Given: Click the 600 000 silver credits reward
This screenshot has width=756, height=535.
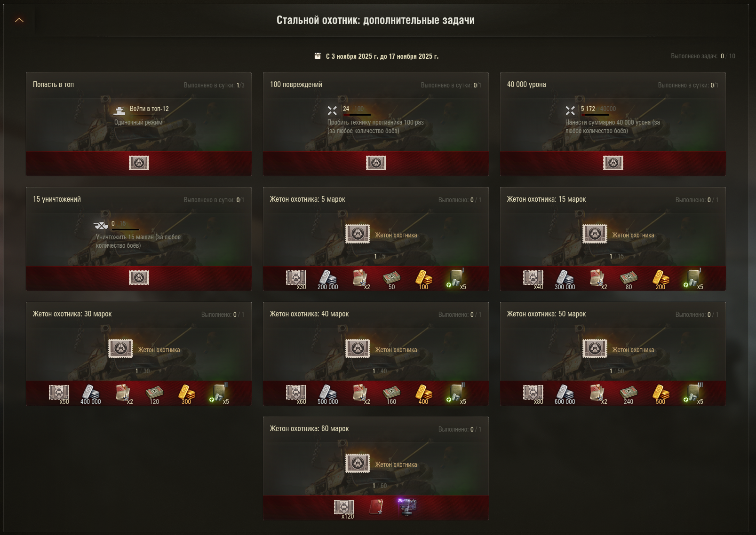Looking at the screenshot, I should tap(565, 394).
